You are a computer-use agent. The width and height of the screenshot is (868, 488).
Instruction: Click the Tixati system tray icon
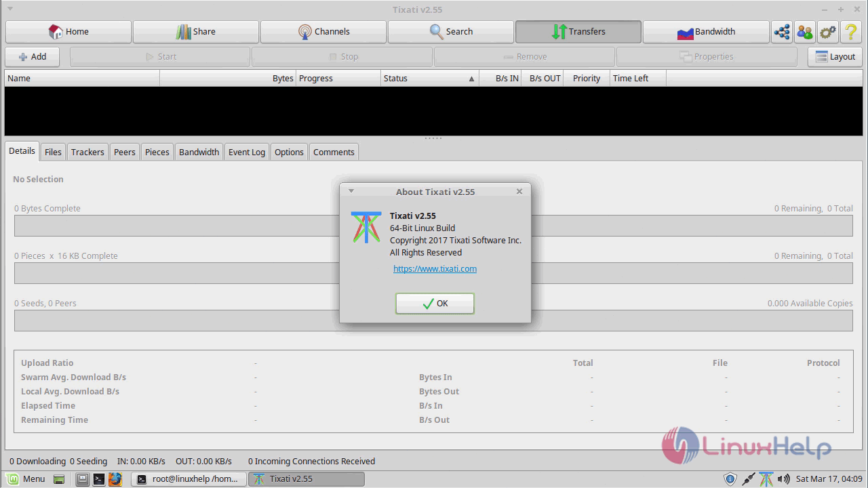pos(766,479)
